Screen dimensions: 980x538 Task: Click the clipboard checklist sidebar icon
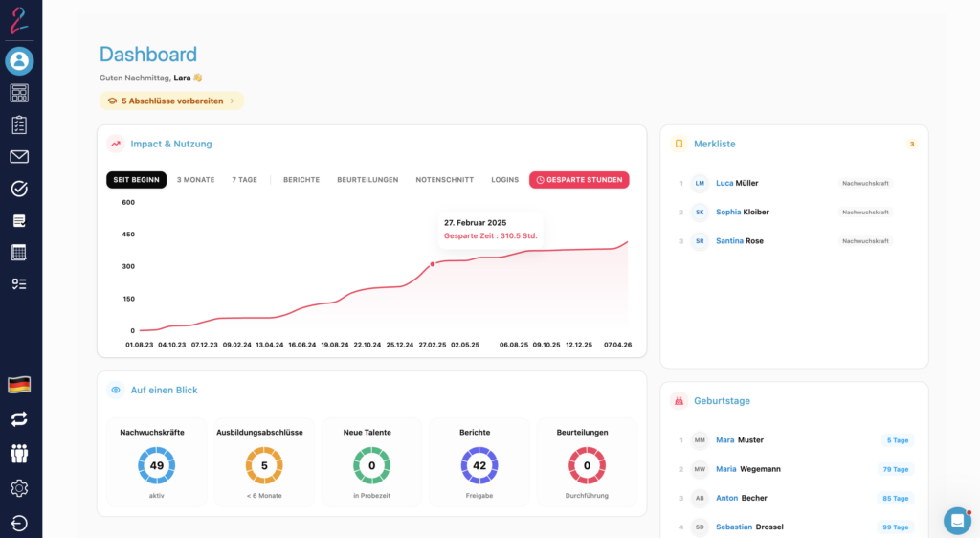click(19, 124)
